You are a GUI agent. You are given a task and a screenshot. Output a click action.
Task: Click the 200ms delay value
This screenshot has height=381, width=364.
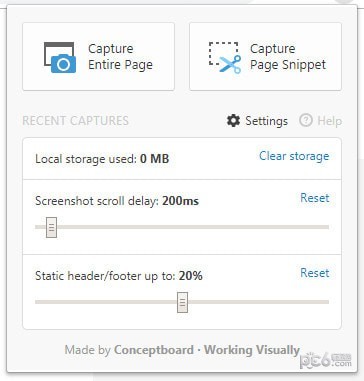[x=180, y=201]
